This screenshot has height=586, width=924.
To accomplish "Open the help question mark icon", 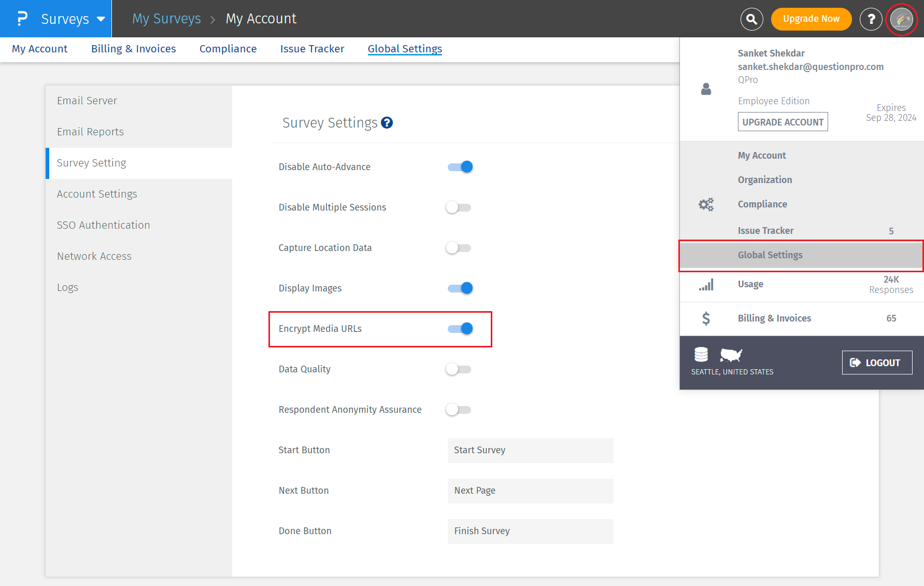I will pos(871,19).
